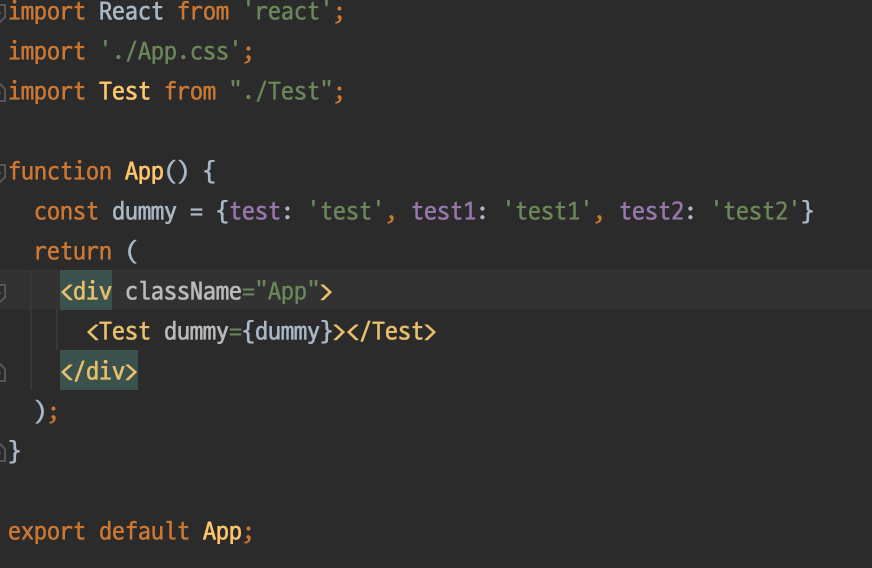Toggle the imports fold marker on first line
The height and width of the screenshot is (568, 872).
(2, 12)
